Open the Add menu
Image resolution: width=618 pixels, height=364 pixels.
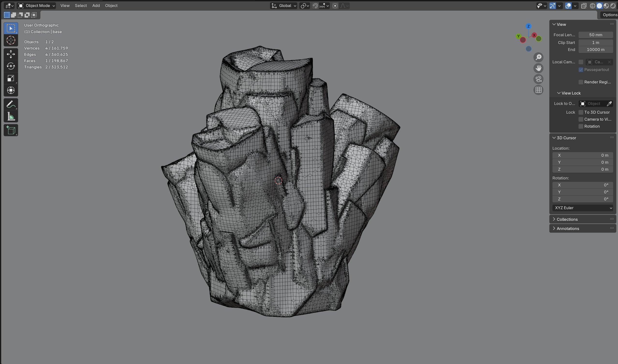click(96, 6)
